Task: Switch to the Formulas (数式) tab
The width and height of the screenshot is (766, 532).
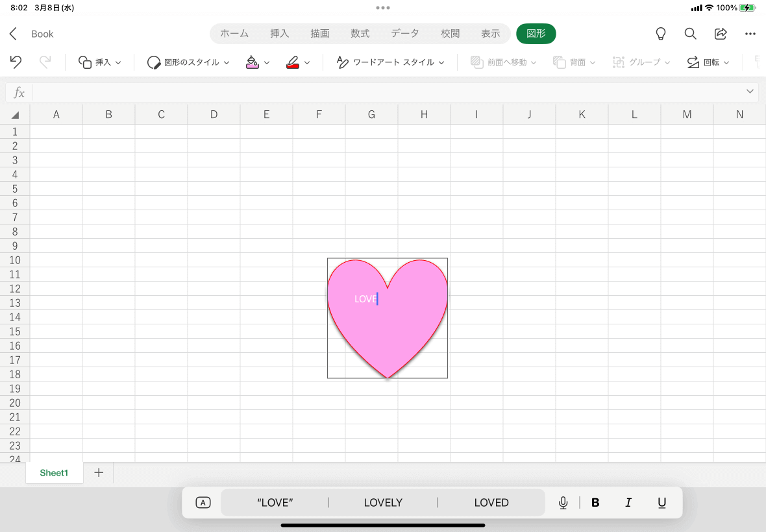Action: [360, 34]
